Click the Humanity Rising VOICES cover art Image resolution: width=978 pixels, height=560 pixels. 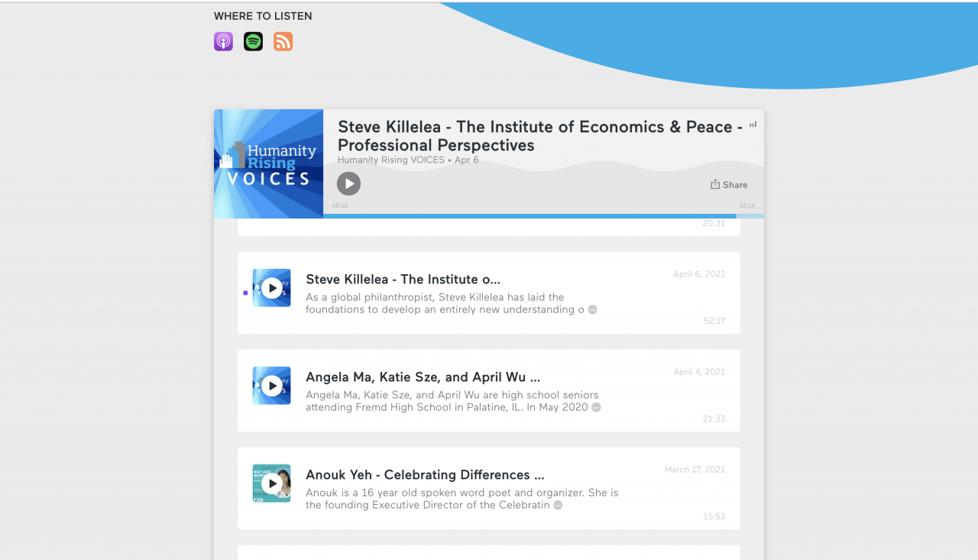[268, 163]
